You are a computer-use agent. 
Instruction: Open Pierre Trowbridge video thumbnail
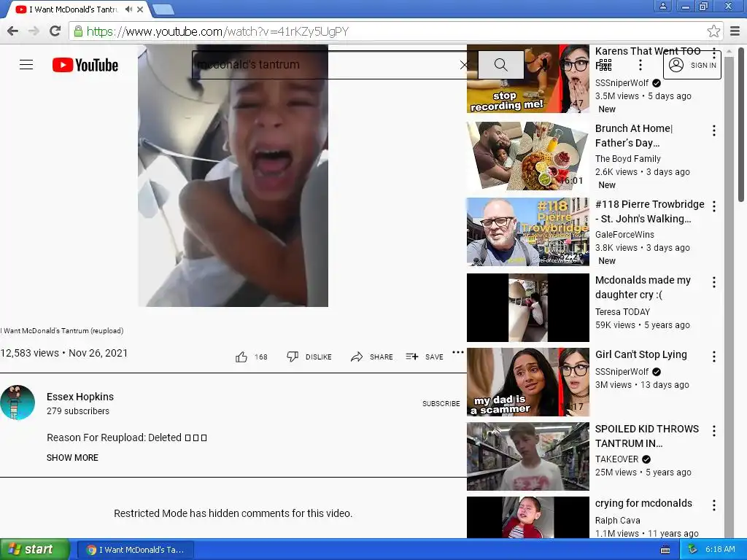528,231
